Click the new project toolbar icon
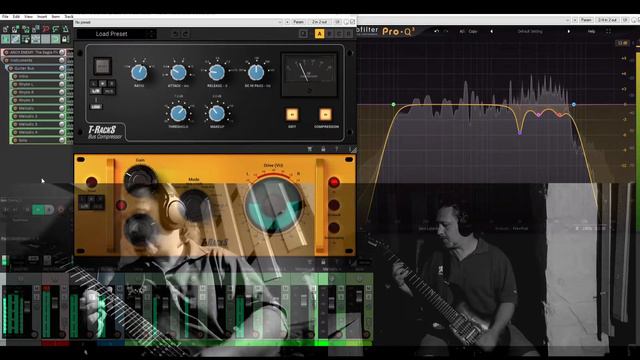 [6, 29]
